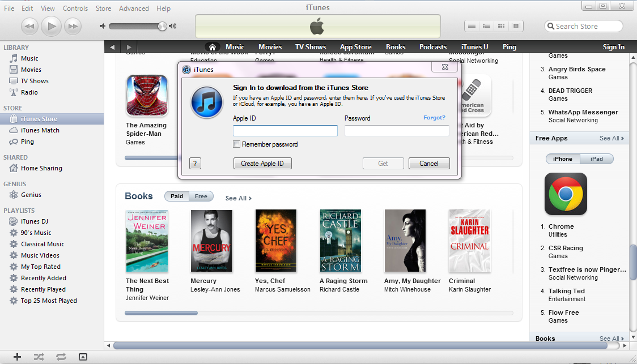Mute using the low-volume speaker icon

103,26
